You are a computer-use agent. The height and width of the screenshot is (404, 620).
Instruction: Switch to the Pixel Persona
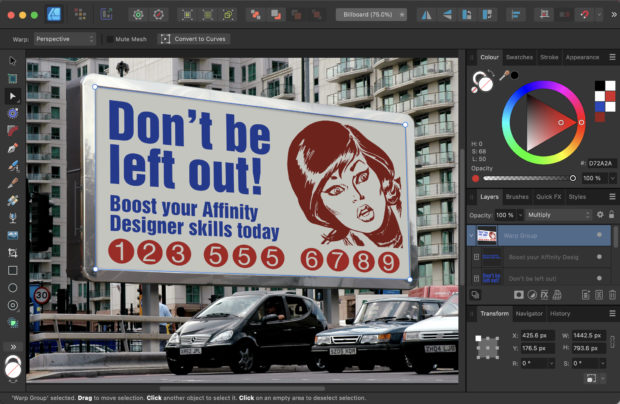coord(80,15)
